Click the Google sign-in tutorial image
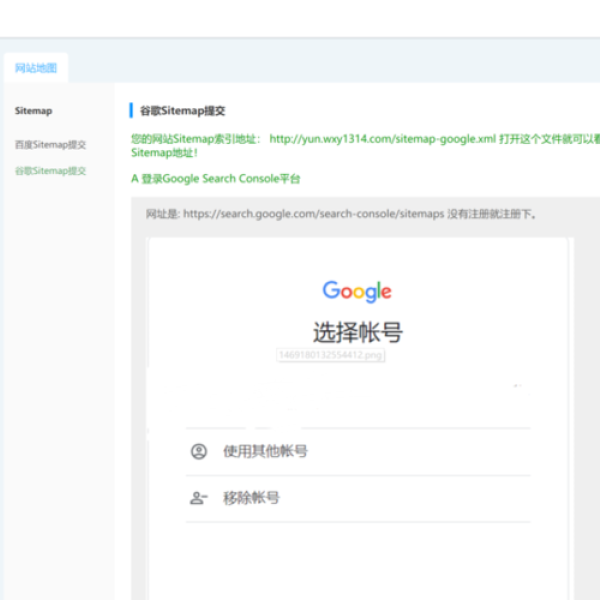Viewport: 600px width, 600px height. (358, 419)
